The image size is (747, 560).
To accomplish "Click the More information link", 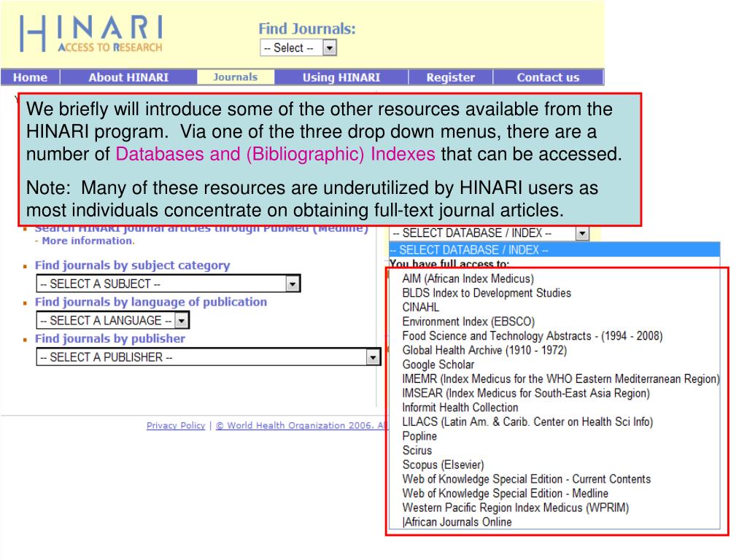I will coord(88,241).
